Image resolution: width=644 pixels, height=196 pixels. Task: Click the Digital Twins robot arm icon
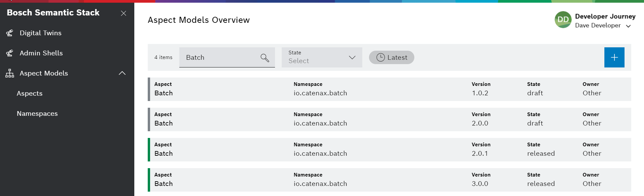(10, 33)
